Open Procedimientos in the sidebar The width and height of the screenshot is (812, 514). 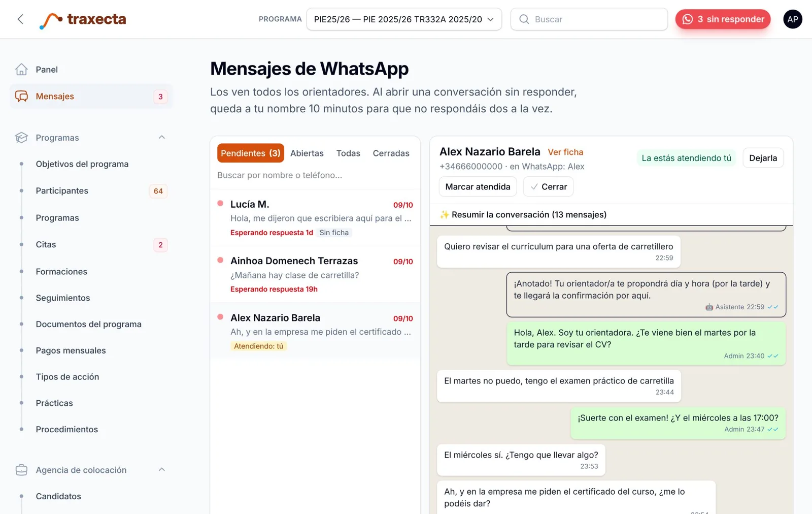point(67,430)
